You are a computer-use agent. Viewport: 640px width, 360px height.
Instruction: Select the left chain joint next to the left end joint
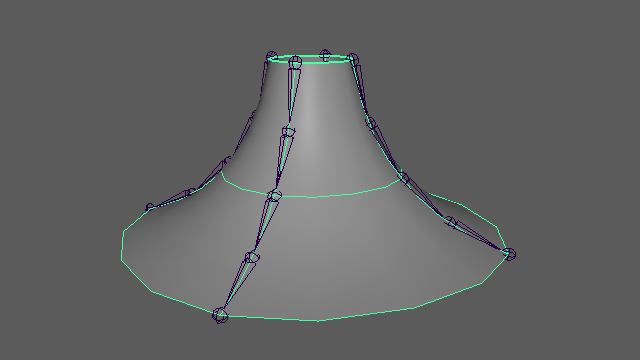click(x=190, y=192)
